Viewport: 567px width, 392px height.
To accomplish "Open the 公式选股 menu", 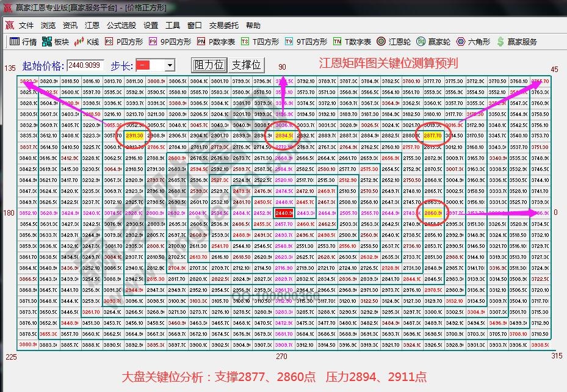I will tap(121, 26).
